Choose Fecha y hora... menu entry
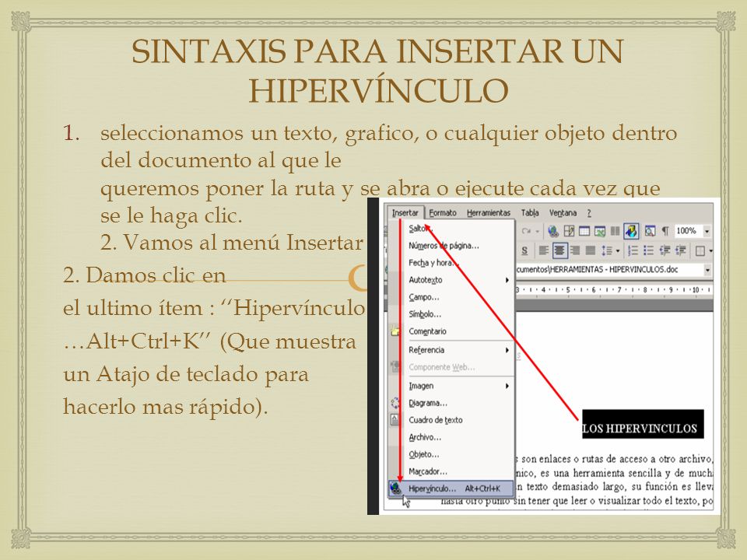Image resolution: width=747 pixels, height=560 pixels. [x=451, y=263]
